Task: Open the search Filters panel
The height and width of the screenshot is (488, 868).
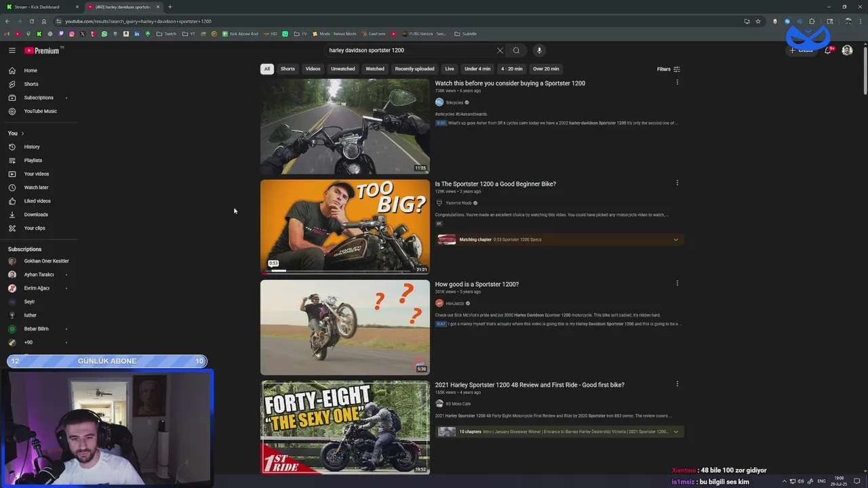Action: [668, 69]
